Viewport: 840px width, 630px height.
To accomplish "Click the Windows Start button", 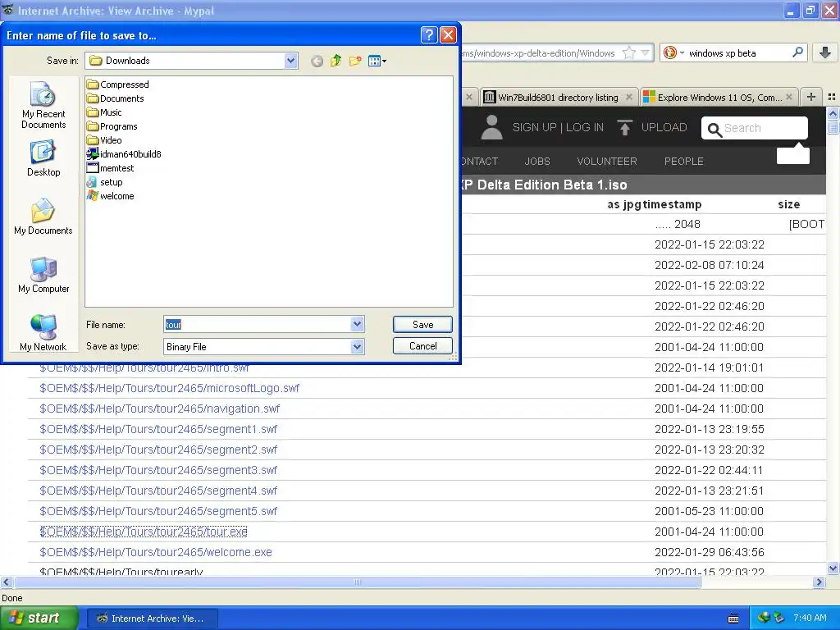I will tap(39, 618).
